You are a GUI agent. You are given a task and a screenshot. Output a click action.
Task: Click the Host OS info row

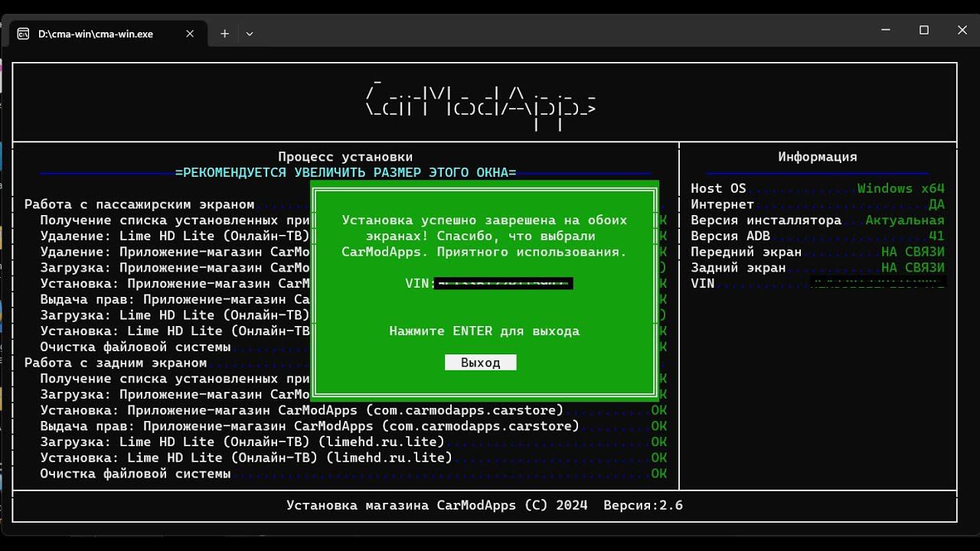(818, 188)
